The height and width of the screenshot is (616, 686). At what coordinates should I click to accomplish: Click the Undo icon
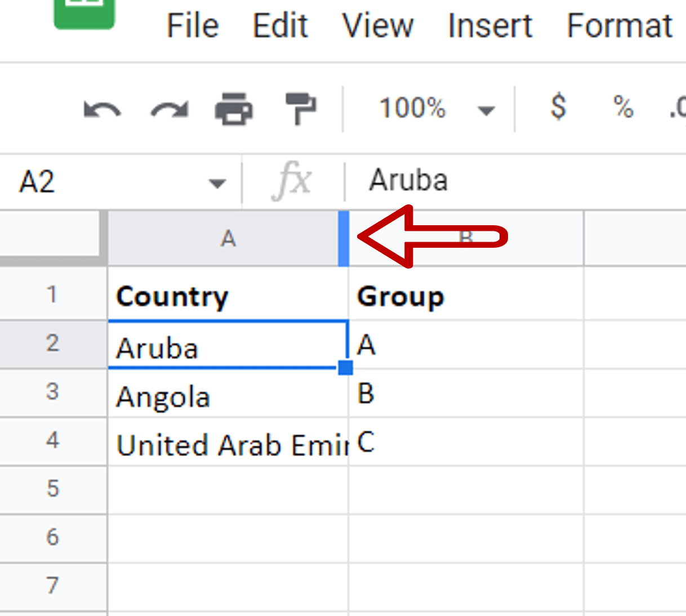pyautogui.click(x=103, y=109)
